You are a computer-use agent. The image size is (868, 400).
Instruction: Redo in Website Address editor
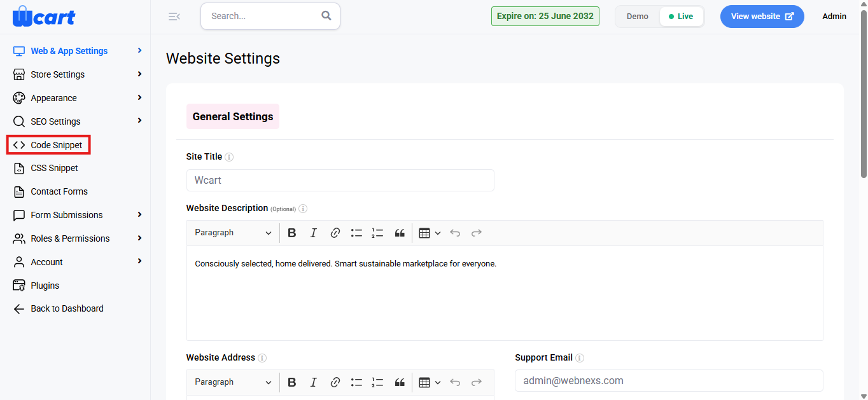point(477,382)
